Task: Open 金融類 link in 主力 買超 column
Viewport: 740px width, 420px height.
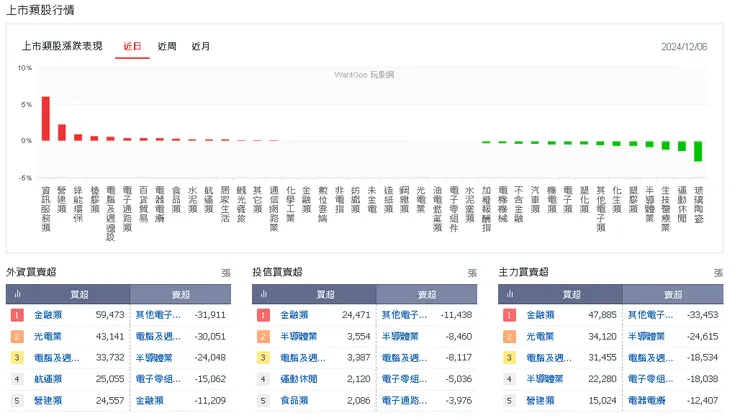Action: pyautogui.click(x=541, y=315)
